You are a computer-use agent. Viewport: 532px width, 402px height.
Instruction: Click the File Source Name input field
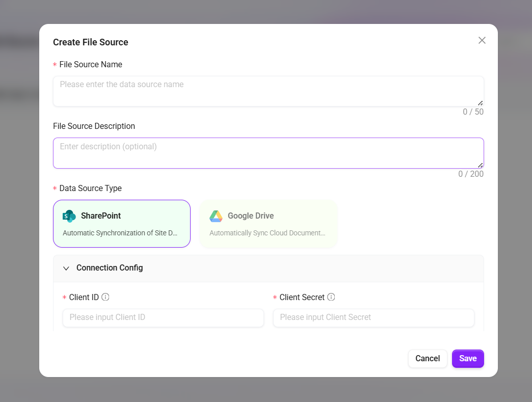coord(269,91)
